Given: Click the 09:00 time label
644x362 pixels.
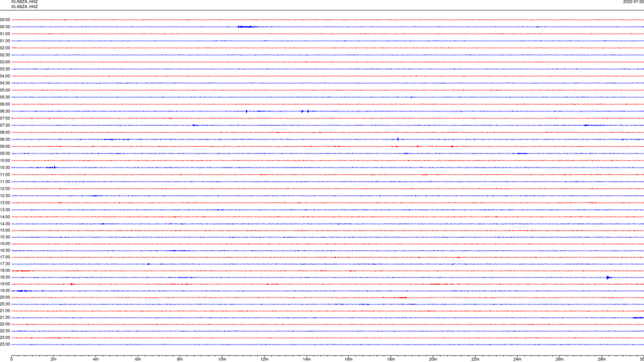Looking at the screenshot, I should coord(5,147).
